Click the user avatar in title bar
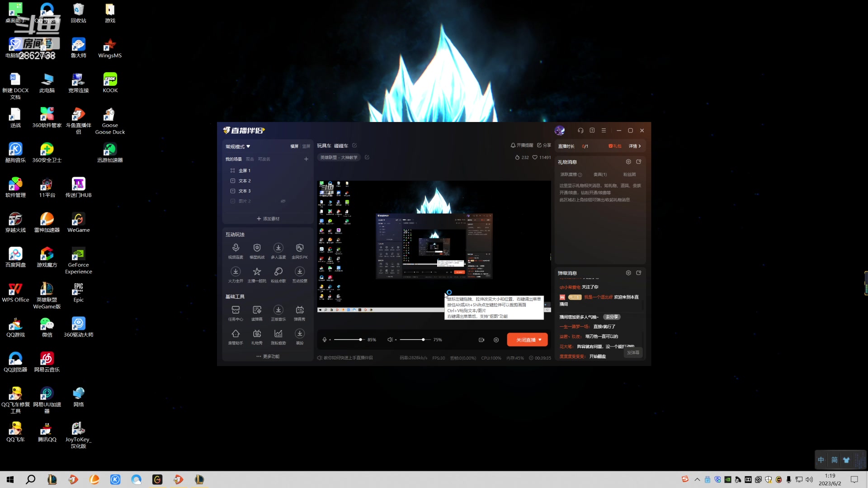Image resolution: width=868 pixels, height=488 pixels. coord(560,131)
